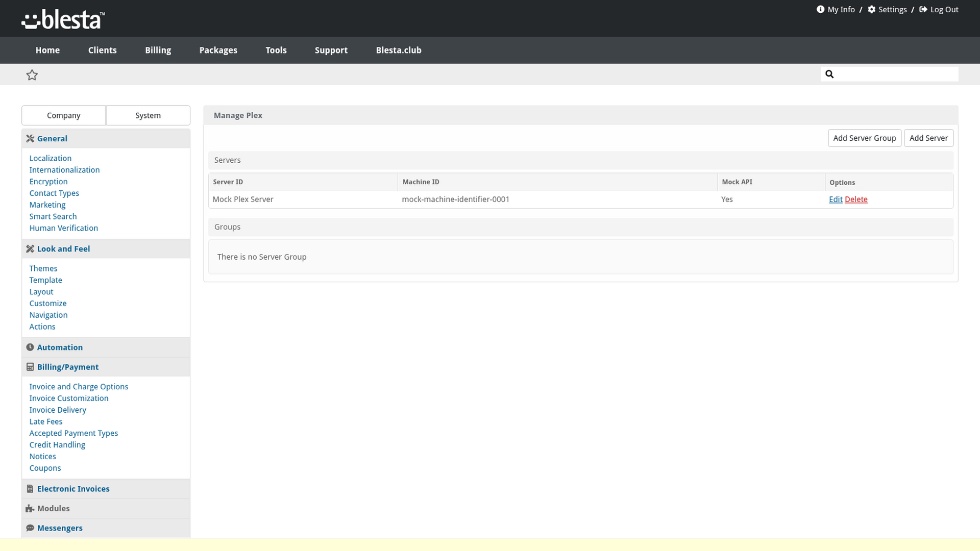Screen dimensions: 980x551
Task: Open the Support menu
Action: 331,50
